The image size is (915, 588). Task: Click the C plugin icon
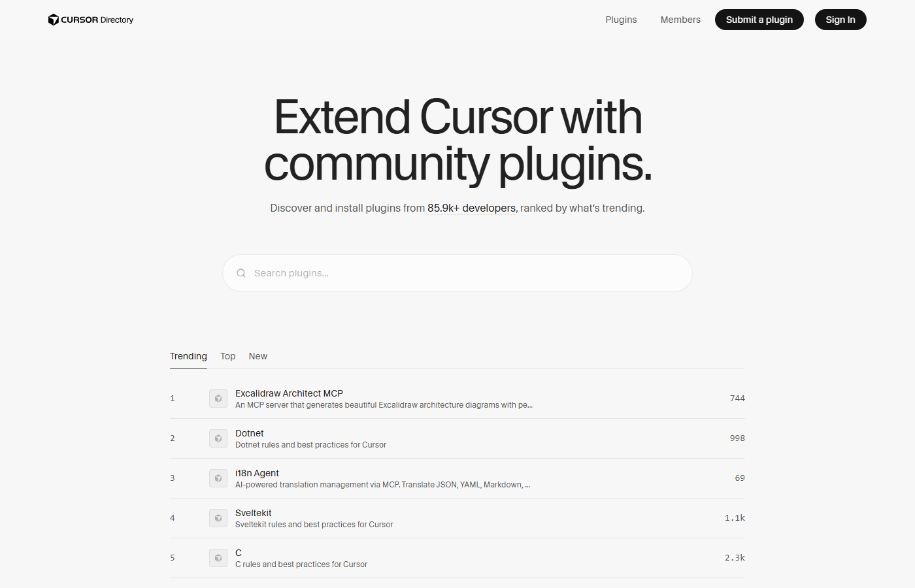(218, 558)
